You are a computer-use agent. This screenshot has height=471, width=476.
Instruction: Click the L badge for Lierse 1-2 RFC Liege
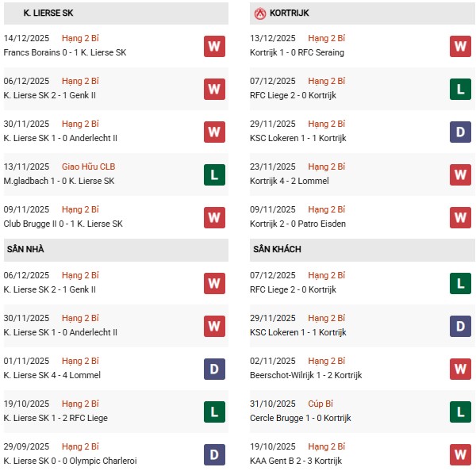tap(214, 412)
